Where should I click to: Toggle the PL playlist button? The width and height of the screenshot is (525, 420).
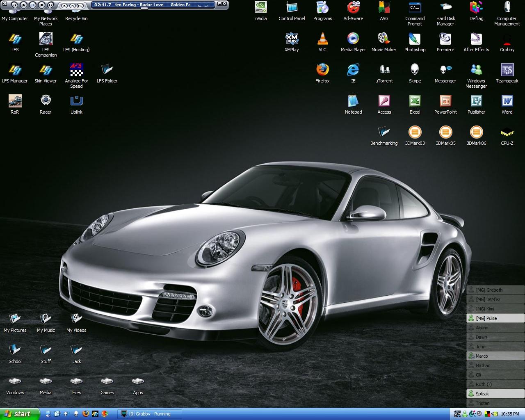73,5
